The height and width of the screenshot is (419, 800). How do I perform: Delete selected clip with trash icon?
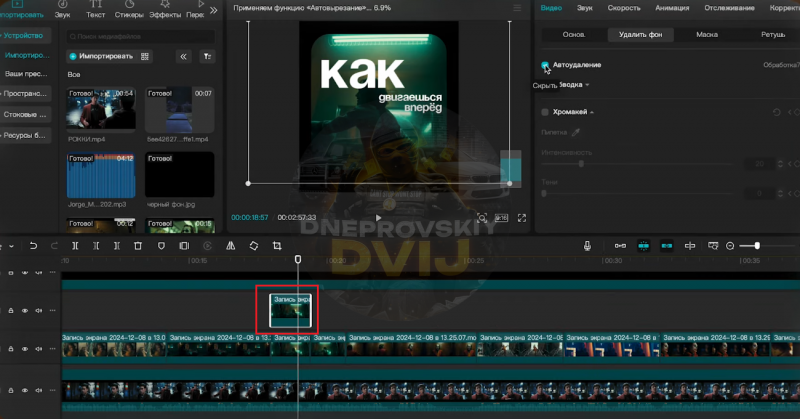point(138,246)
